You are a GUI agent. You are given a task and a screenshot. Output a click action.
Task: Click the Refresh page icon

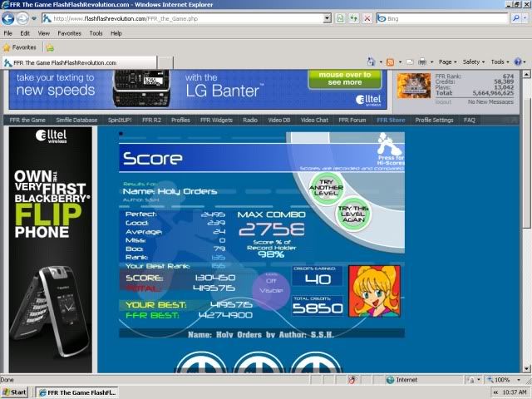pos(352,17)
